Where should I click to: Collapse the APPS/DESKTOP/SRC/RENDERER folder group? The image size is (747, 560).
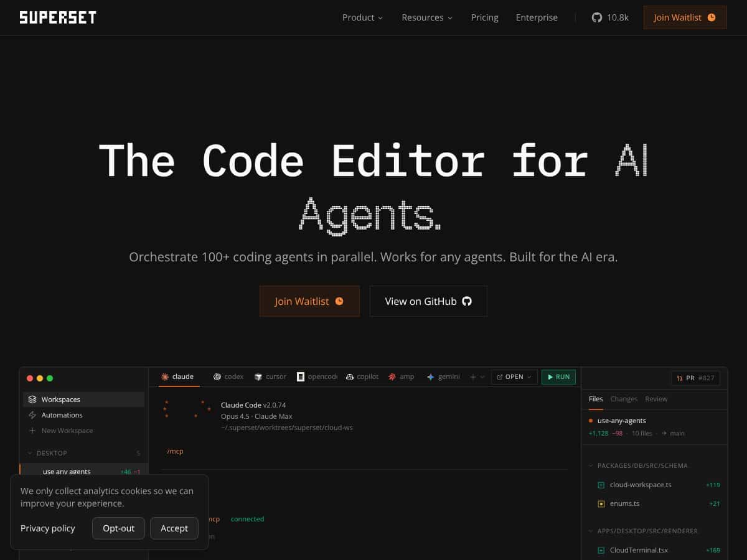(x=591, y=531)
